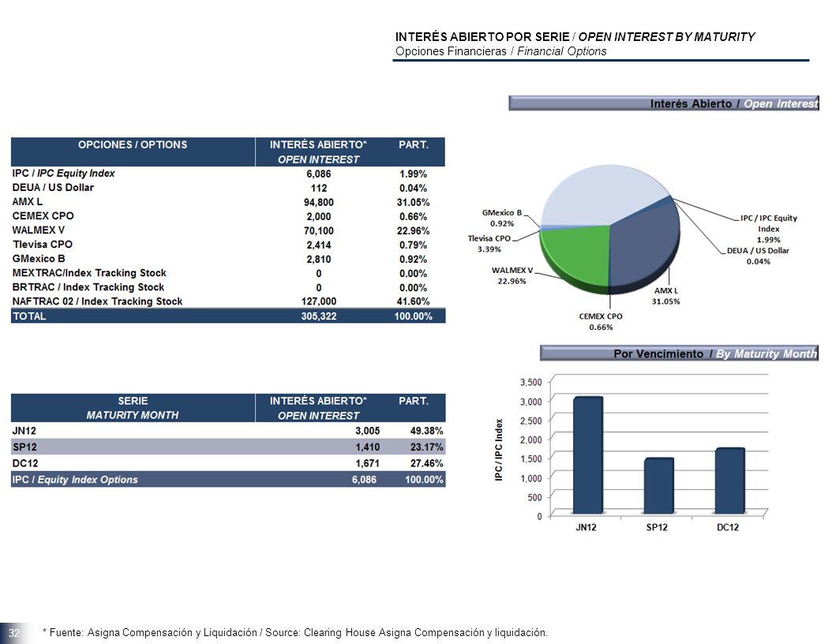Click the 27.46% participation value
This screenshot has width=832, height=644.
pos(426,463)
